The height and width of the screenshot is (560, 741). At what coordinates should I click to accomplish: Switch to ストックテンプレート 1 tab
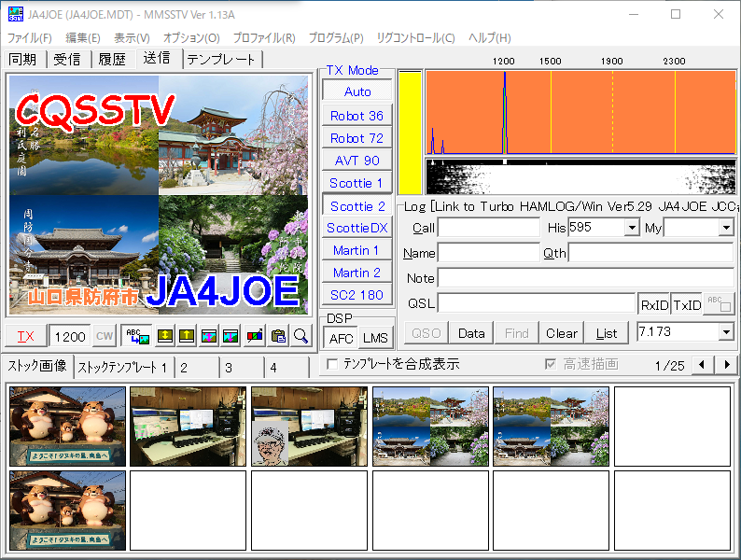[x=122, y=367]
